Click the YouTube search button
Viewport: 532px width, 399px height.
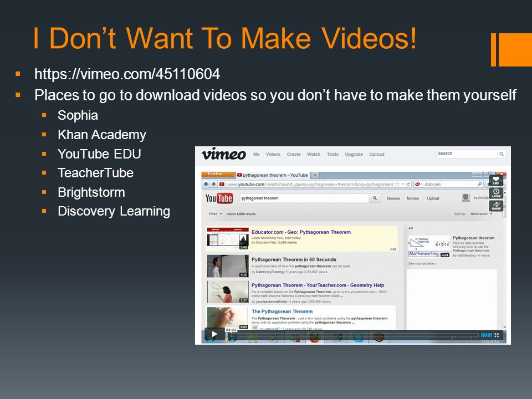coord(375,198)
